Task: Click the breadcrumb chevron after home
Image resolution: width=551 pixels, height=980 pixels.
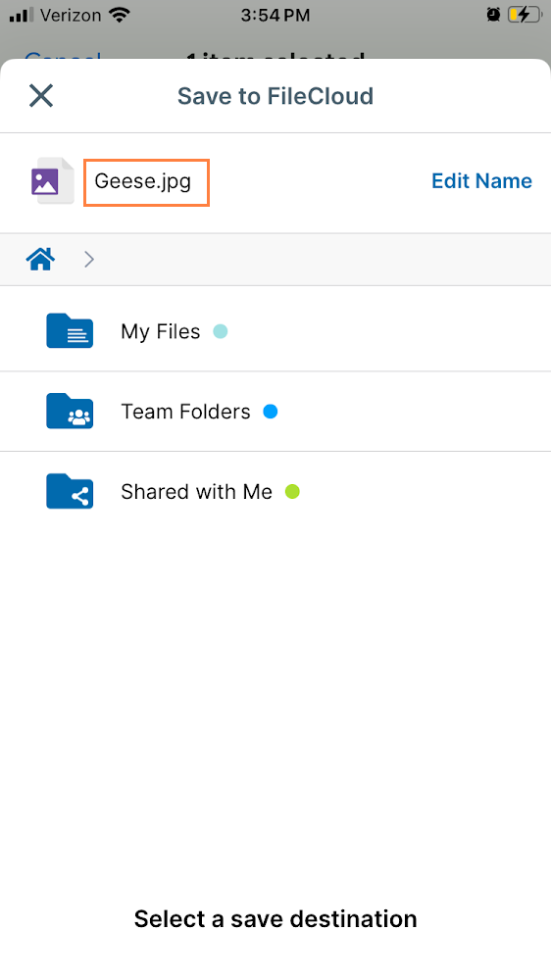Action: point(89,259)
